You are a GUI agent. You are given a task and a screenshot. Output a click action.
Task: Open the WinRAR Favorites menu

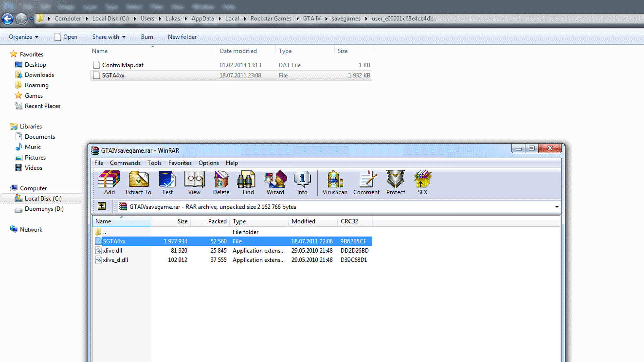click(180, 163)
